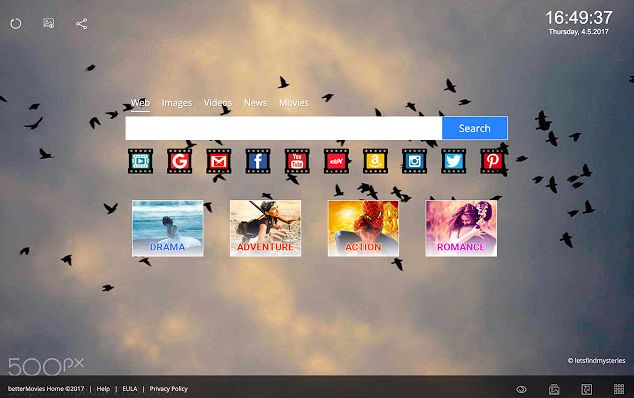634x398 pixels.
Task: Open the Help link in footer
Action: pos(103,389)
